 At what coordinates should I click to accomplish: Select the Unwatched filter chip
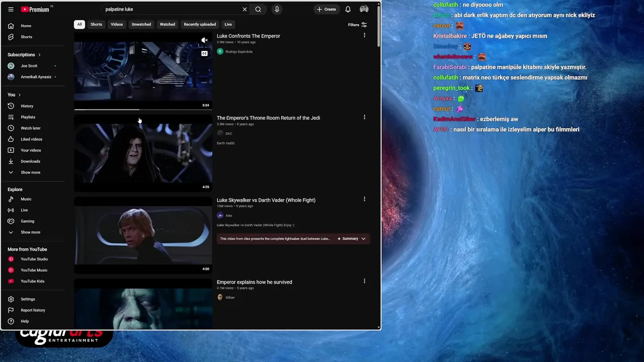(x=141, y=24)
